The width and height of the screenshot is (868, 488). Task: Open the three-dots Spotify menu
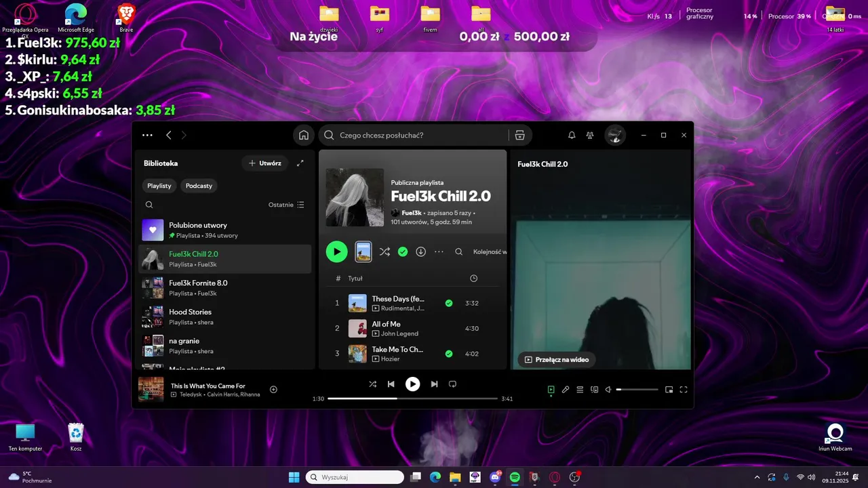(147, 135)
